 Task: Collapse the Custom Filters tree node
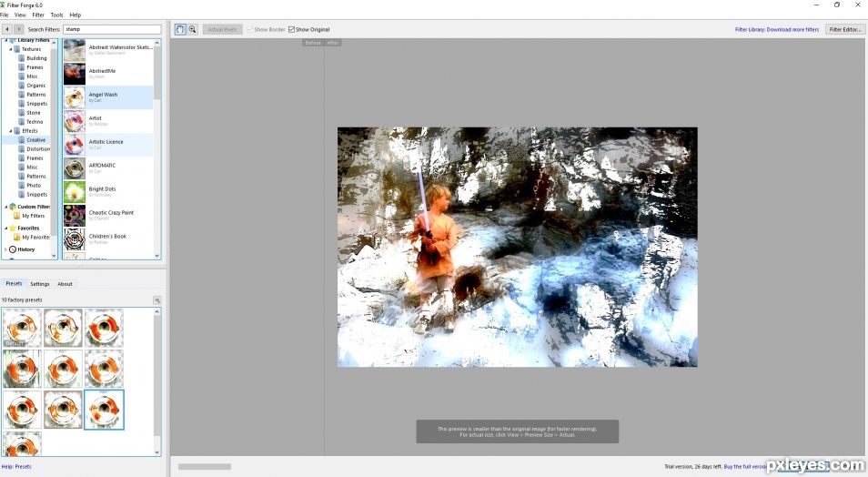pyautogui.click(x=6, y=207)
